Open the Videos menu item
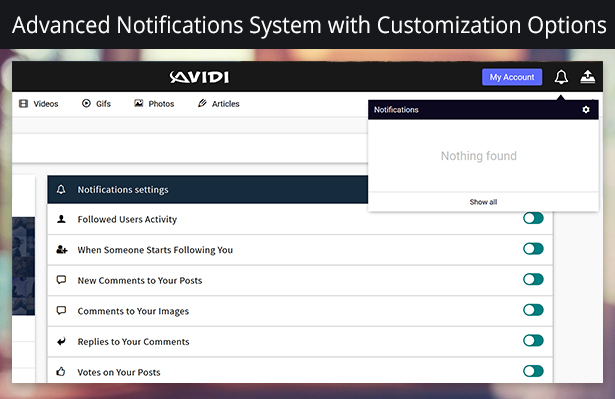 [39, 104]
